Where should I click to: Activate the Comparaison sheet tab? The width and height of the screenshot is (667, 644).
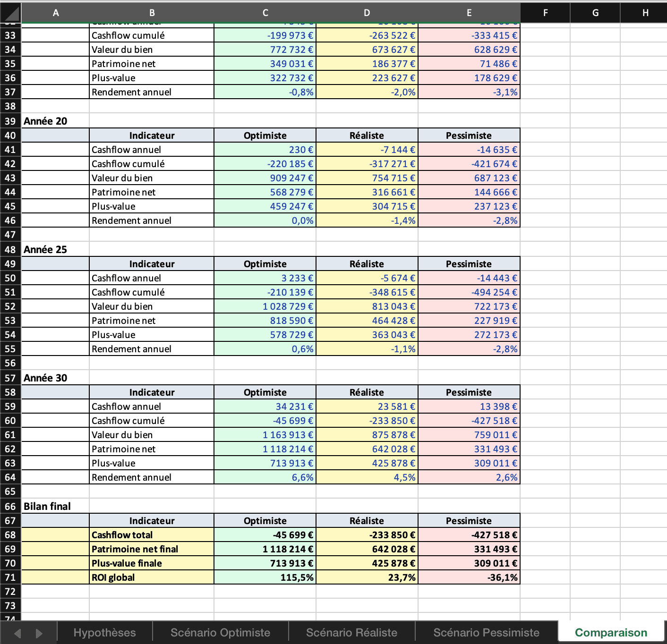click(611, 632)
